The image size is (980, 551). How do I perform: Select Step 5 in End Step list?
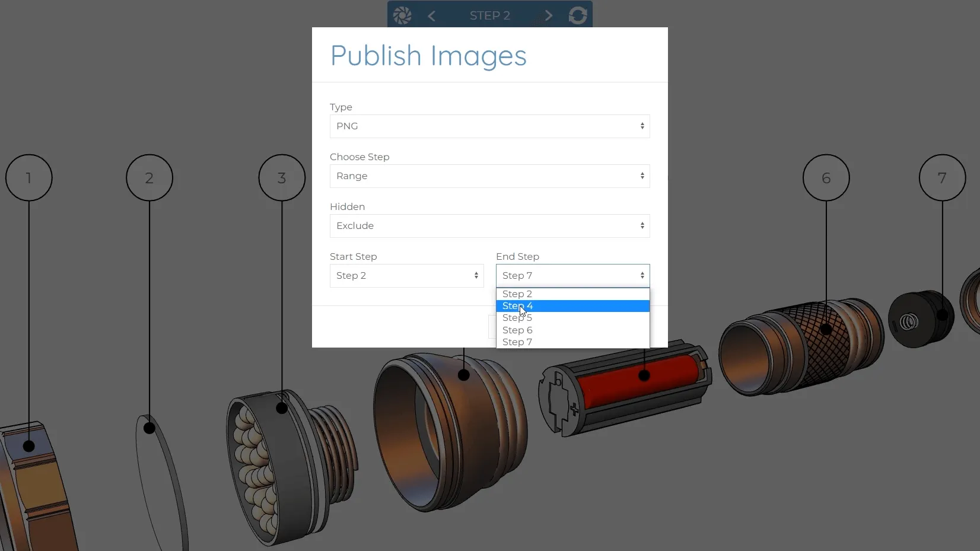point(573,318)
